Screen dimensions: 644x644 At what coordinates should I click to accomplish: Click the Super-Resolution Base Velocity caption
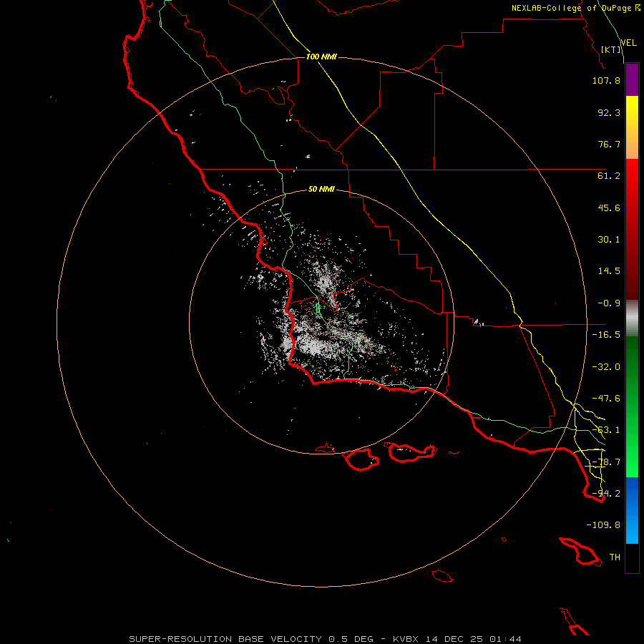point(326,639)
